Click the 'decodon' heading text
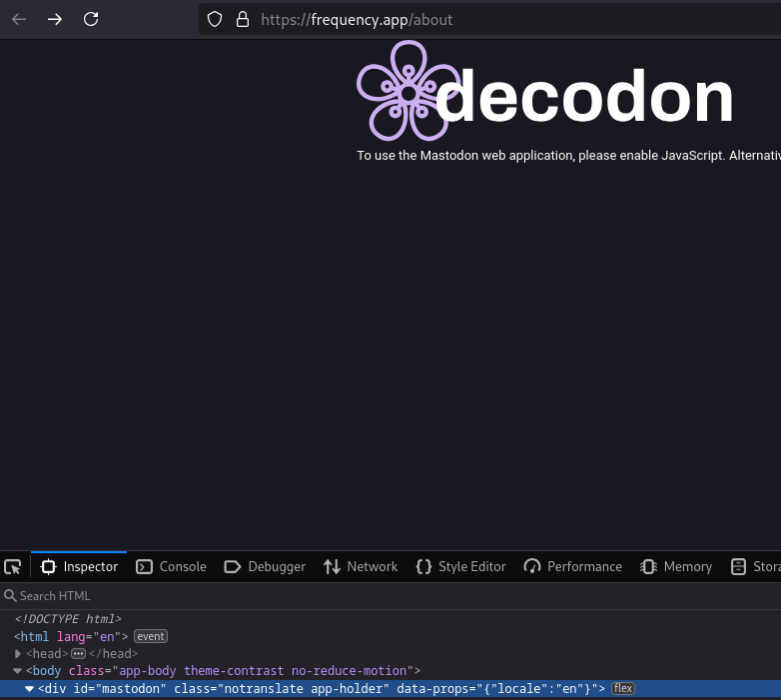Viewport: 781px width, 700px height. click(584, 96)
